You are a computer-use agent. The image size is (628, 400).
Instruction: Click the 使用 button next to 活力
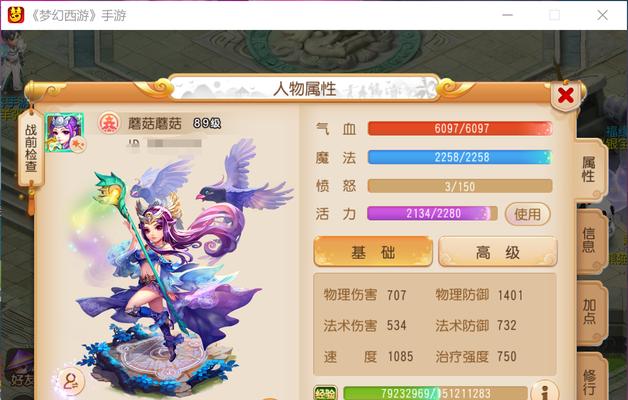point(527,214)
